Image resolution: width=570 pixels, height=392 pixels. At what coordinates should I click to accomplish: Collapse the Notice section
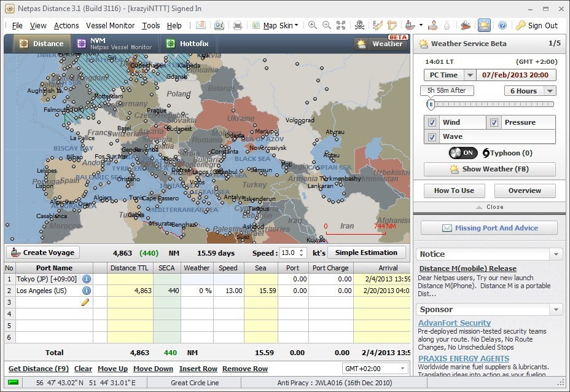tap(556, 254)
